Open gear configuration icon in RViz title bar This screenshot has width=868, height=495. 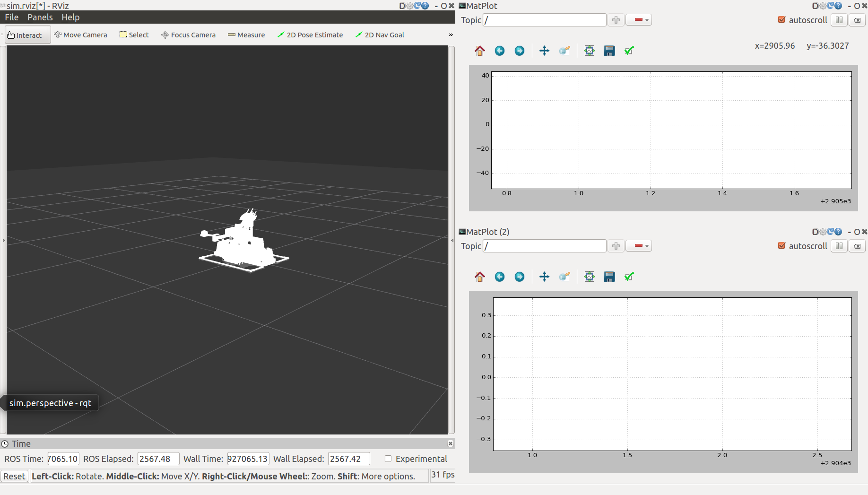pyautogui.click(x=409, y=6)
